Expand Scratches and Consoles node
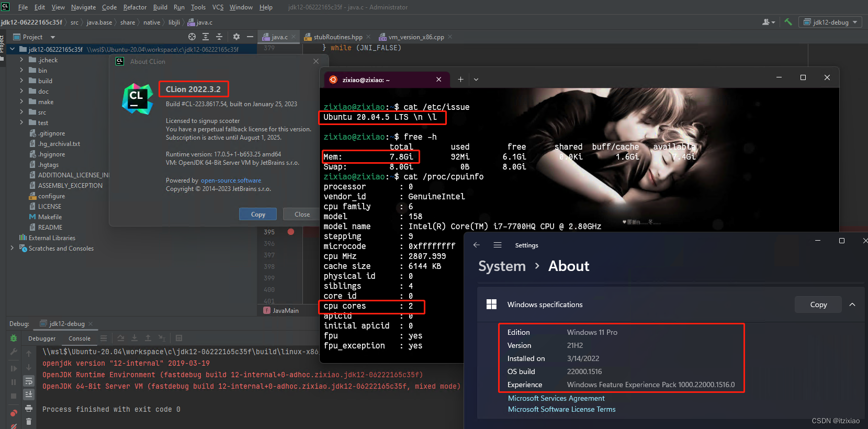This screenshot has width=868, height=429. [x=12, y=248]
